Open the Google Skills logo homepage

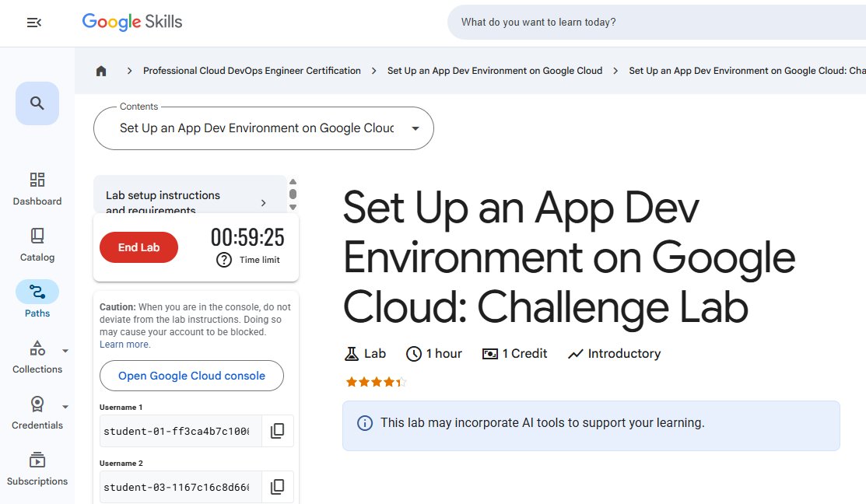132,22
